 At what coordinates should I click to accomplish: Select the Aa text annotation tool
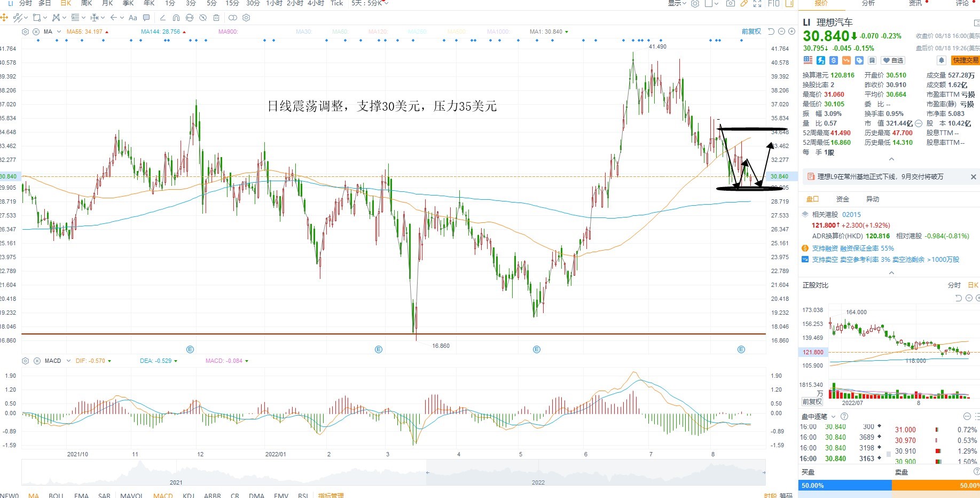pyautogui.click(x=133, y=18)
